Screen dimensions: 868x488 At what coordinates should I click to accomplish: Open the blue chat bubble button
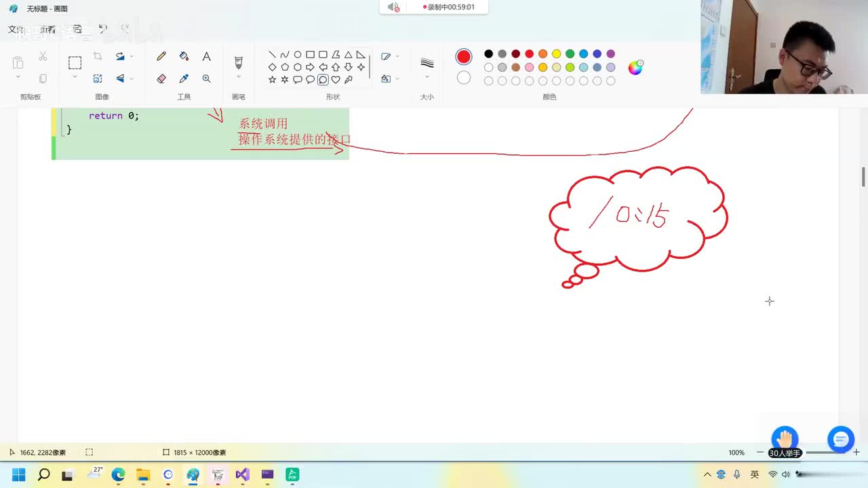pyautogui.click(x=841, y=440)
